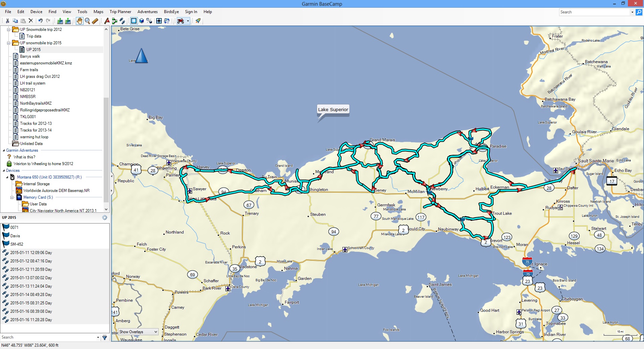Open the BirdsEye menu
Screen dimensions: 644x349
[171, 11]
